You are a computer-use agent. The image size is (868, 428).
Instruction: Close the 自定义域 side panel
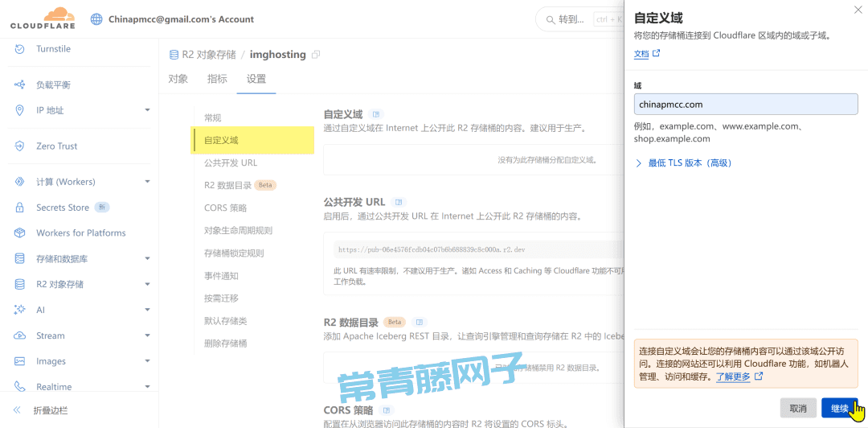click(858, 10)
